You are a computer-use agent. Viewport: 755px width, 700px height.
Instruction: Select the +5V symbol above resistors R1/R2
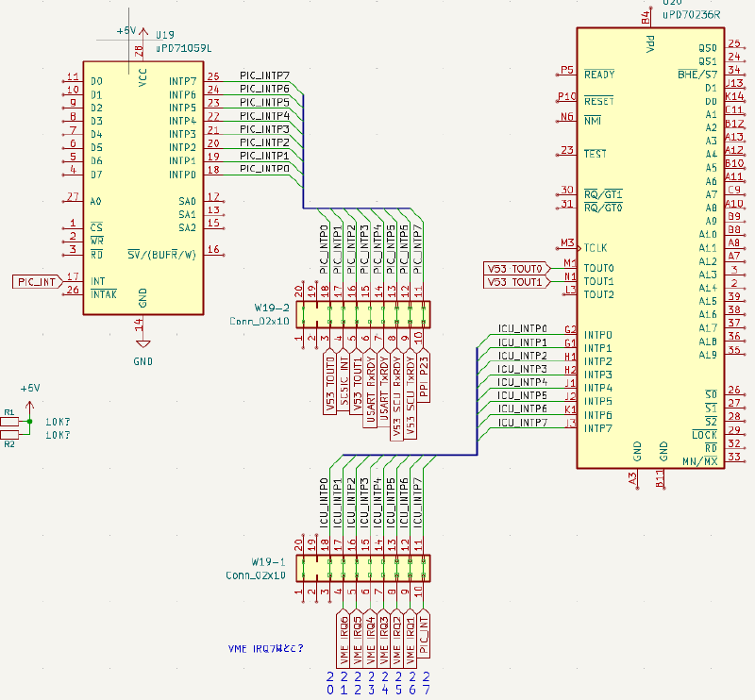point(30,388)
